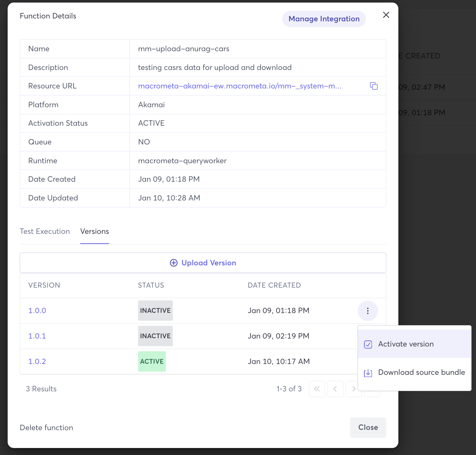The width and height of the screenshot is (476, 455).
Task: Open the three-dot menu for version 1.0.0
Action: pos(367,311)
